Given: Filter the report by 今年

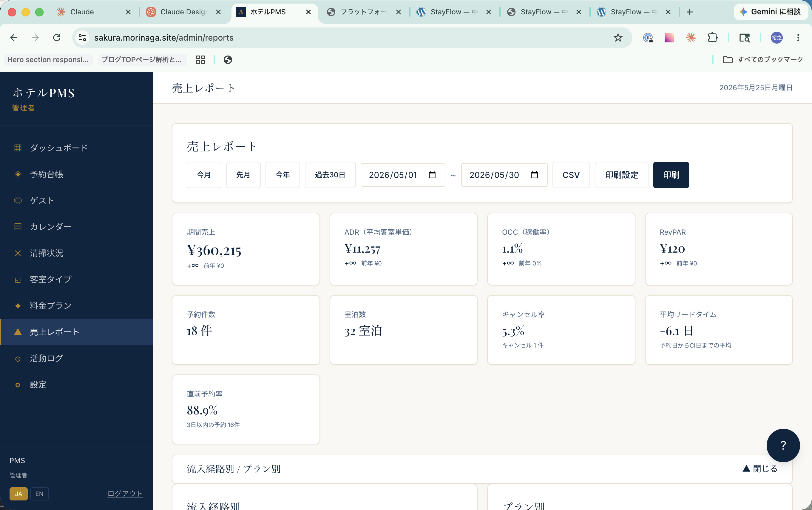Looking at the screenshot, I should (x=283, y=175).
